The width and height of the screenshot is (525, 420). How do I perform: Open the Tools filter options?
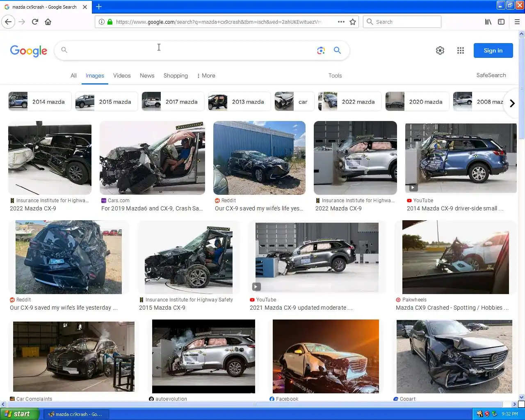tap(335, 75)
